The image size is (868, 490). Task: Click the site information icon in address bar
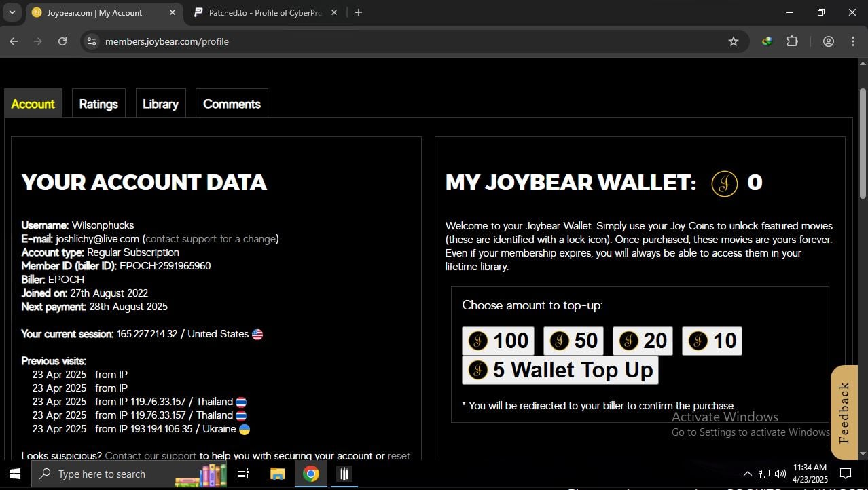click(92, 41)
